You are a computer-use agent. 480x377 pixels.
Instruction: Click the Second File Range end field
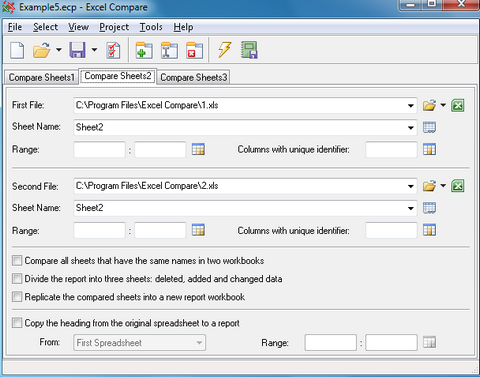coord(160,230)
